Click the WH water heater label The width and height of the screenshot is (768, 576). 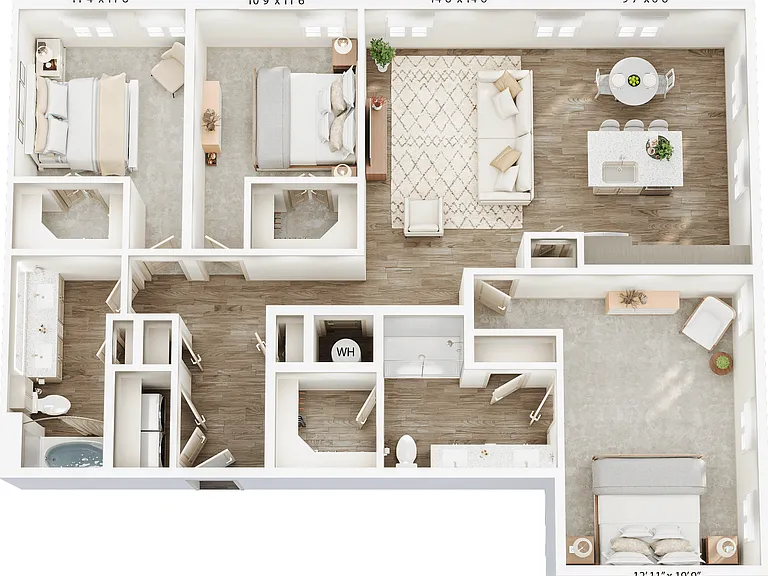click(345, 352)
